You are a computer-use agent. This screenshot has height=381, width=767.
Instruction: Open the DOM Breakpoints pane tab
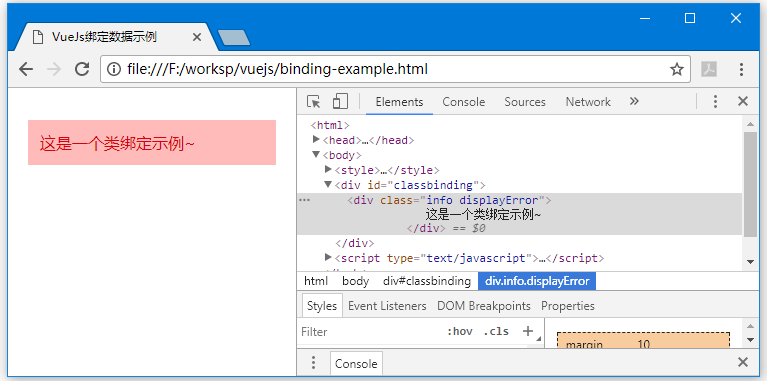[x=484, y=306]
